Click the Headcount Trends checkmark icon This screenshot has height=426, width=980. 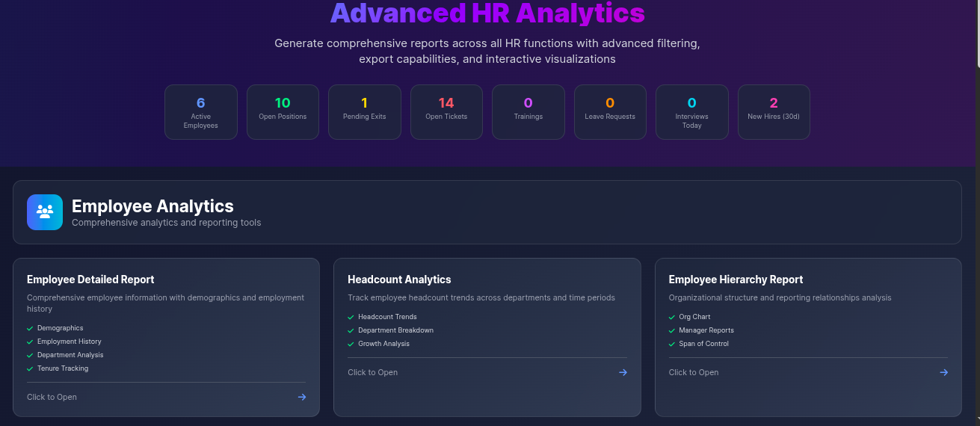point(351,317)
